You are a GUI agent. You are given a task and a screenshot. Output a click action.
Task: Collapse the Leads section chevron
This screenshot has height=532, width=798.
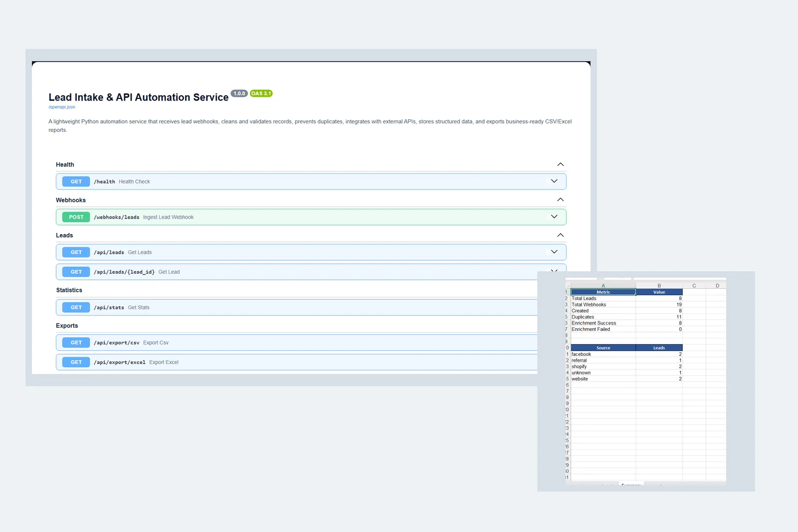pyautogui.click(x=560, y=235)
